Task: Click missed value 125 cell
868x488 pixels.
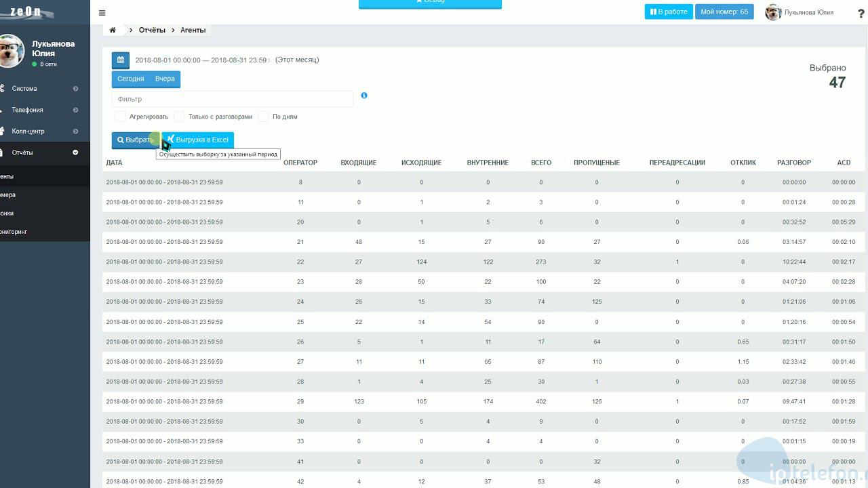Action: pyautogui.click(x=597, y=302)
